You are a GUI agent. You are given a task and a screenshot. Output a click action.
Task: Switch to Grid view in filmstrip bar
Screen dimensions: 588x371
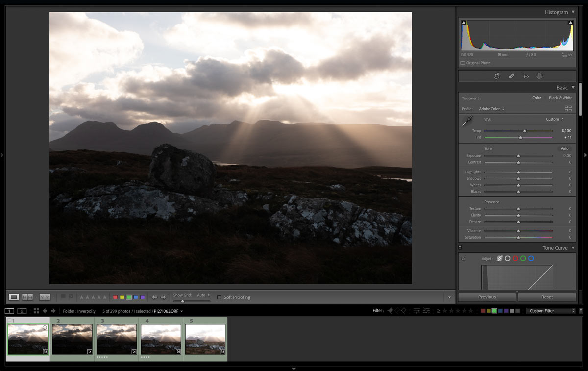tap(36, 311)
